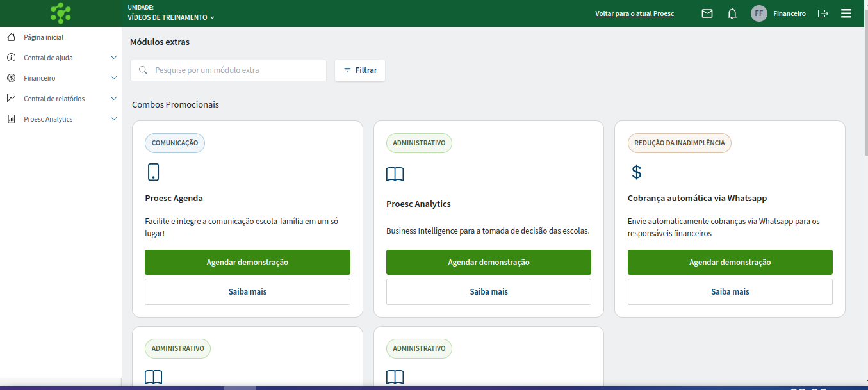Click the FF user avatar

(759, 13)
